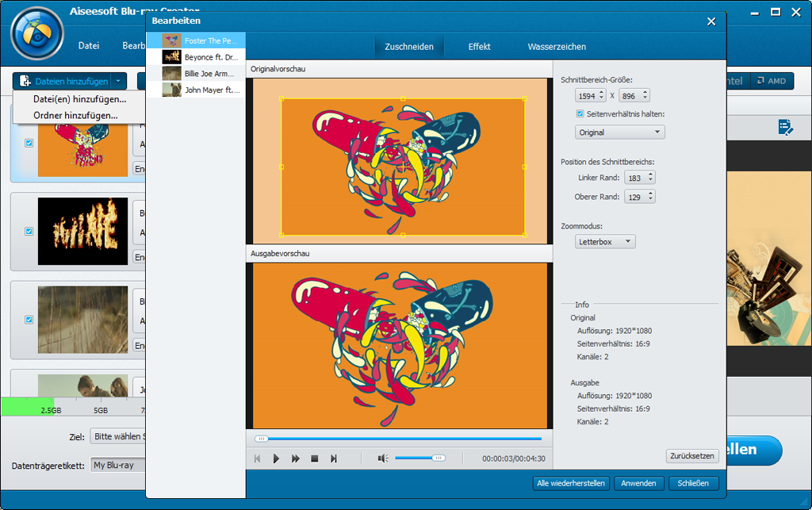The image size is (812, 510).
Task: Jump back using the previous icon
Action: [257, 458]
